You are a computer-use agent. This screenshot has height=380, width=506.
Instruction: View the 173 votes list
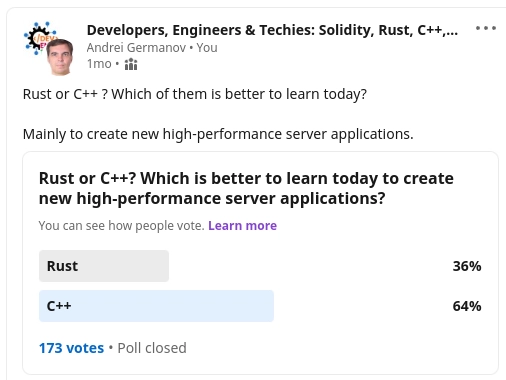pos(71,348)
